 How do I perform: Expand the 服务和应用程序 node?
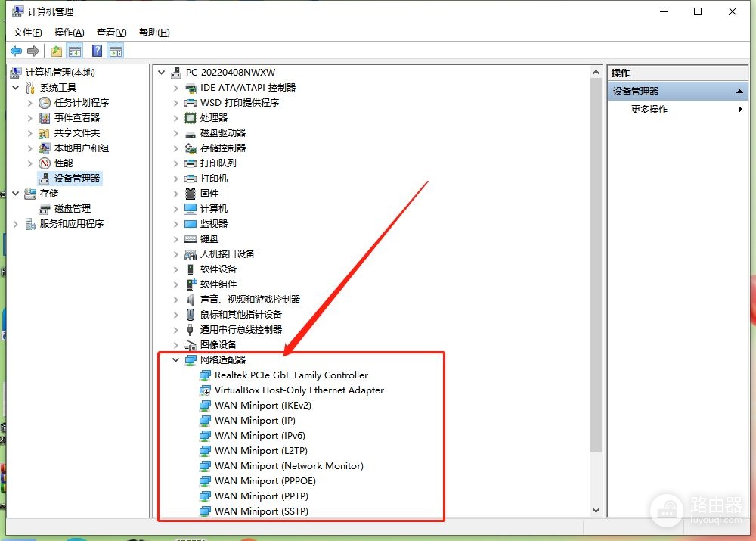coord(15,223)
